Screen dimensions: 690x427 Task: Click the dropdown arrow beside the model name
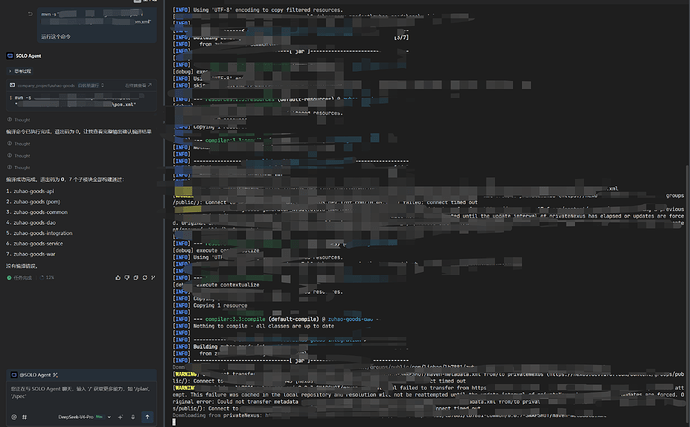[x=109, y=417]
